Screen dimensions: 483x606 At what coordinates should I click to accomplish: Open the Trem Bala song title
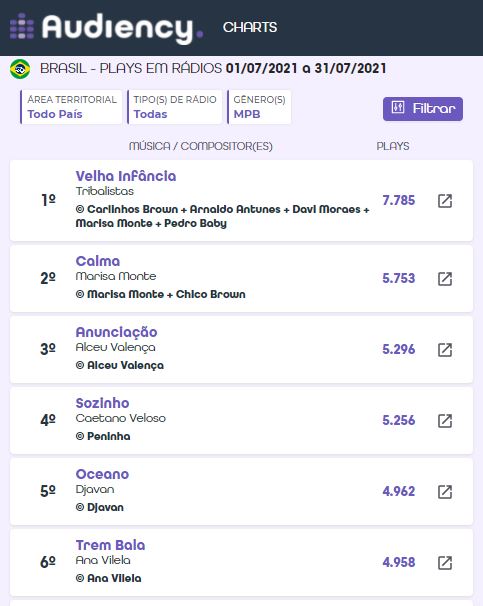point(111,545)
